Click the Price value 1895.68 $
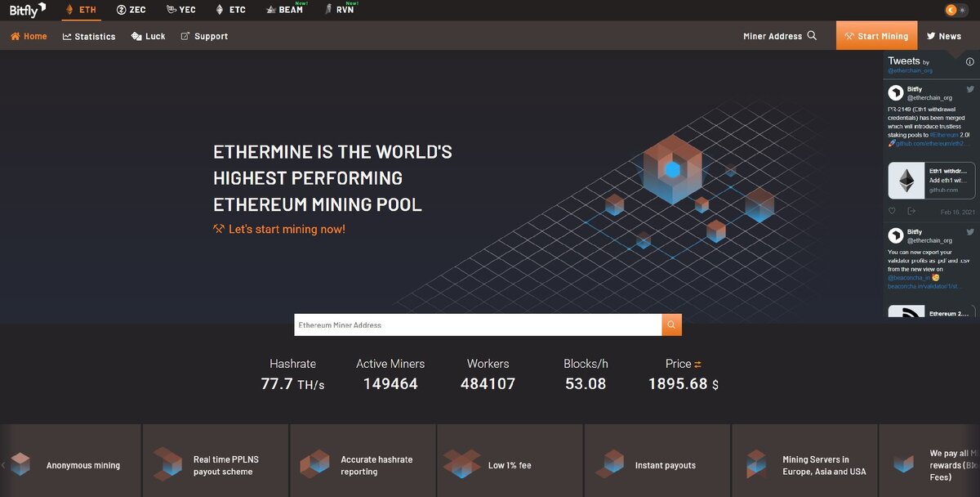This screenshot has height=497, width=980. [684, 383]
